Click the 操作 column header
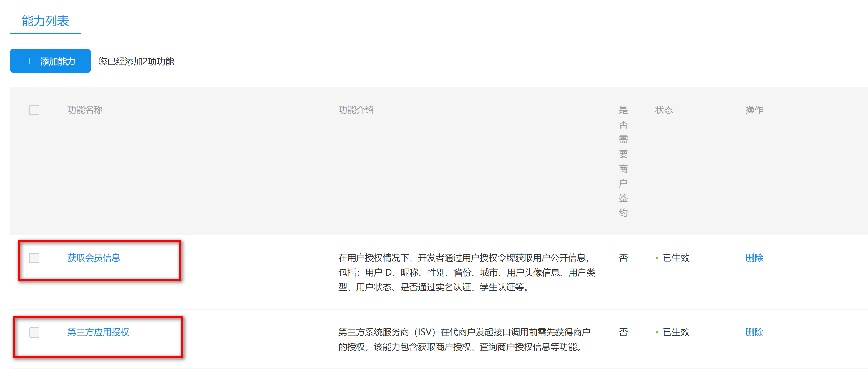Screen dimensions: 868x384 [x=754, y=110]
